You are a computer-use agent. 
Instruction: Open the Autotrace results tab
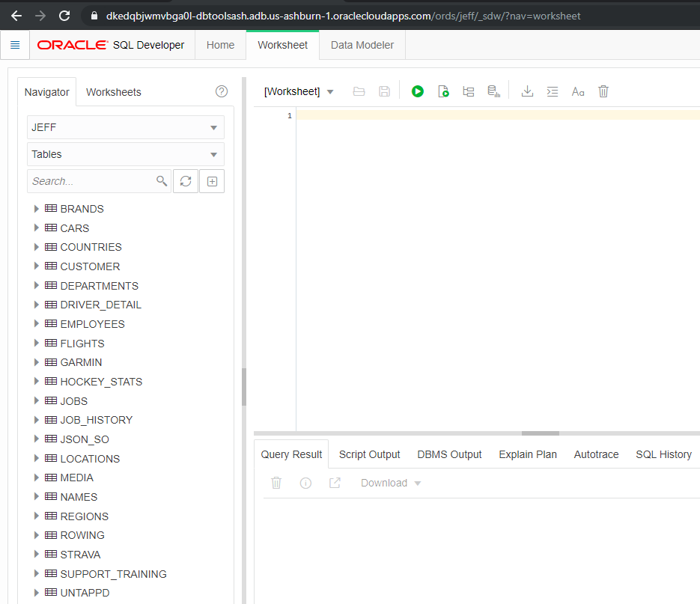click(x=596, y=454)
